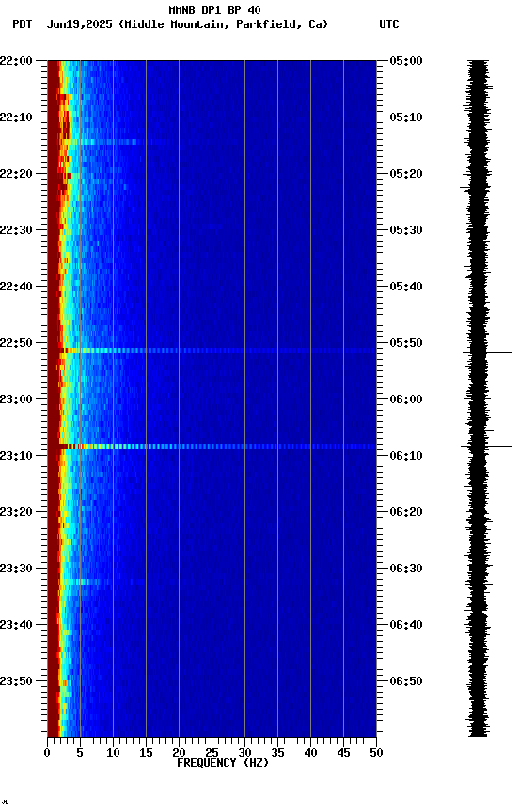Click the 05:40 UTC time label
The image size is (519, 812).
point(406,287)
